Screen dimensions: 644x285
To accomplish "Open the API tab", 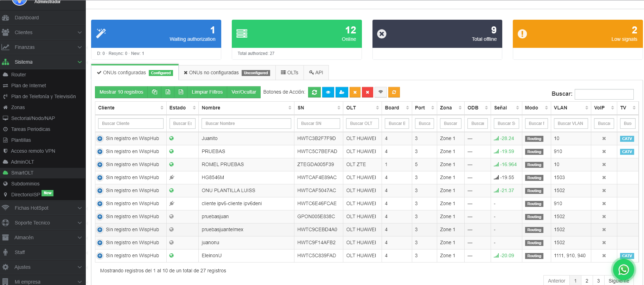I will pyautogui.click(x=316, y=73).
